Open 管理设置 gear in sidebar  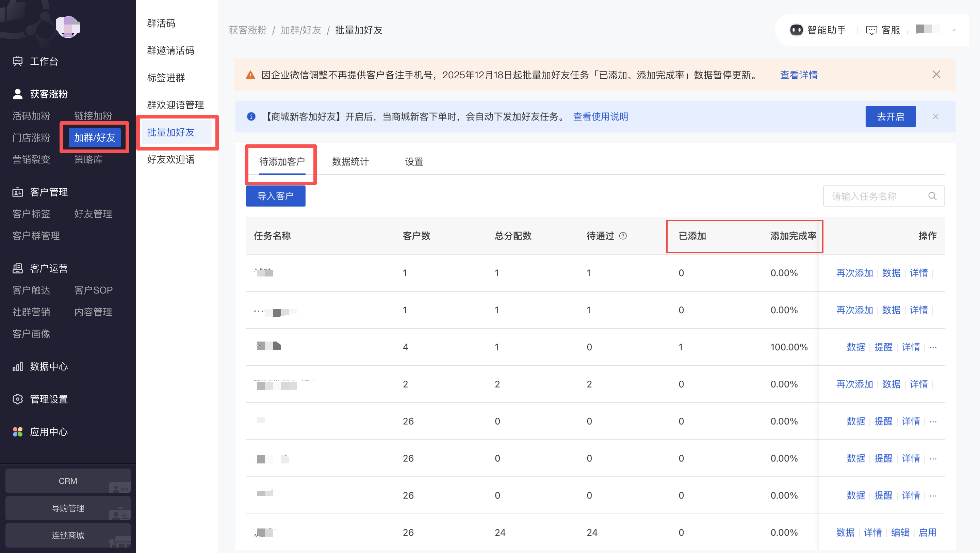pyautogui.click(x=17, y=399)
